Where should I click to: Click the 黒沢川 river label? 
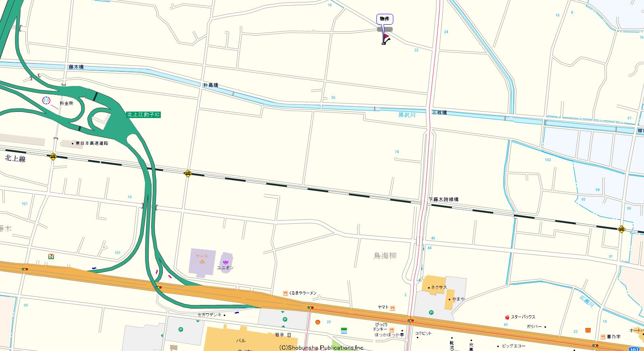point(407,115)
